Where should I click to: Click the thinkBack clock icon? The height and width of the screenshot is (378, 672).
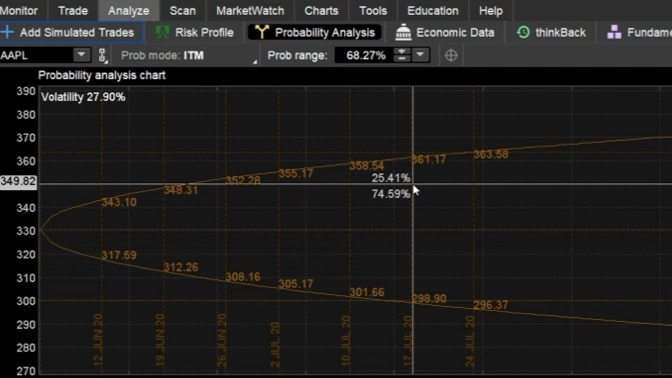[x=523, y=33]
